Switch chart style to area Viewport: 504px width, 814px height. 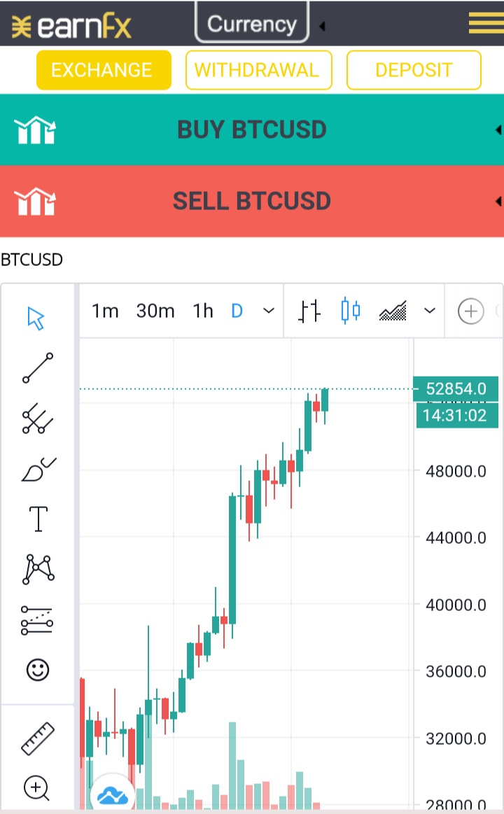pyautogui.click(x=393, y=311)
